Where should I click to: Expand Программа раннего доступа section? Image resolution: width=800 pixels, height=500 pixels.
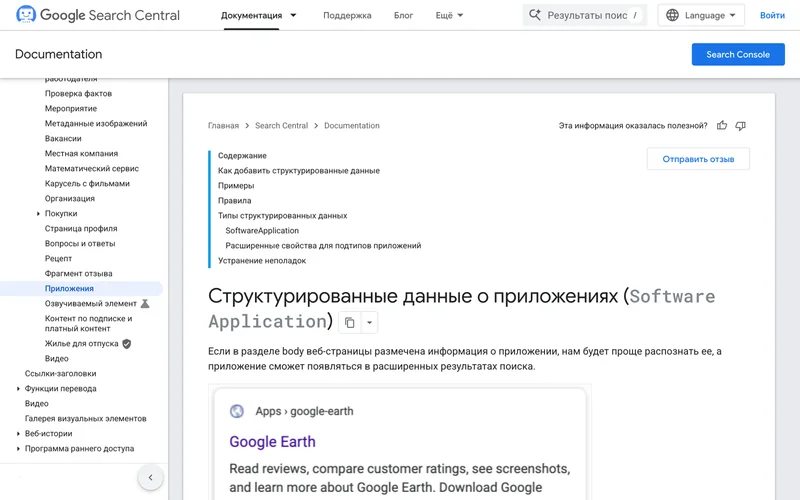pyautogui.click(x=18, y=449)
